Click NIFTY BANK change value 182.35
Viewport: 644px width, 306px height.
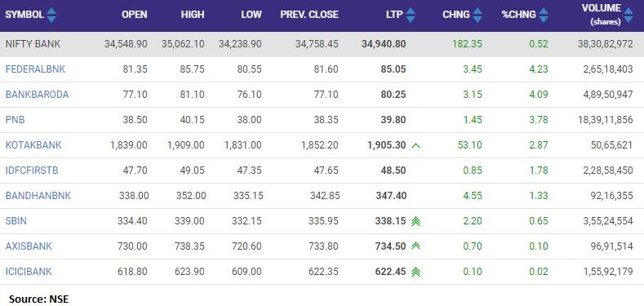click(468, 44)
